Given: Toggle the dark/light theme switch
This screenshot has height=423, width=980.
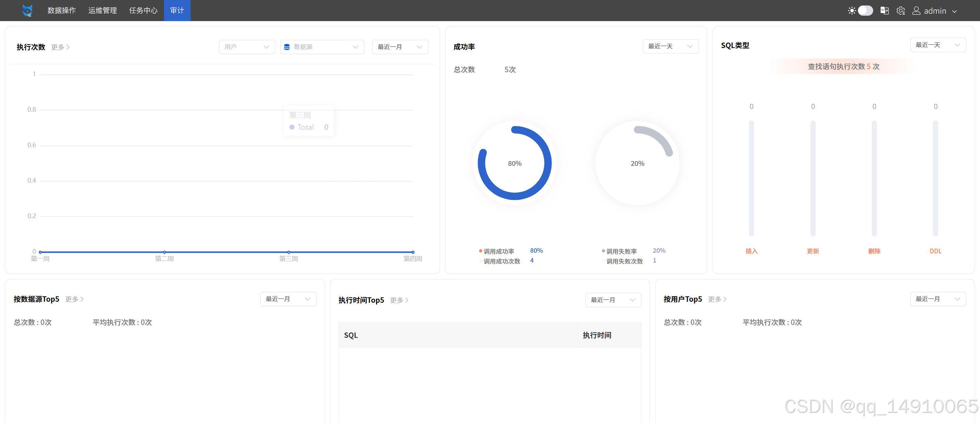Looking at the screenshot, I should click(x=865, y=11).
